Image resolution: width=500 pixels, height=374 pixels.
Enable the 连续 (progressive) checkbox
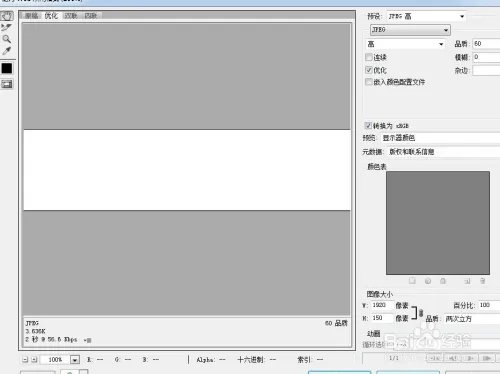tap(369, 57)
